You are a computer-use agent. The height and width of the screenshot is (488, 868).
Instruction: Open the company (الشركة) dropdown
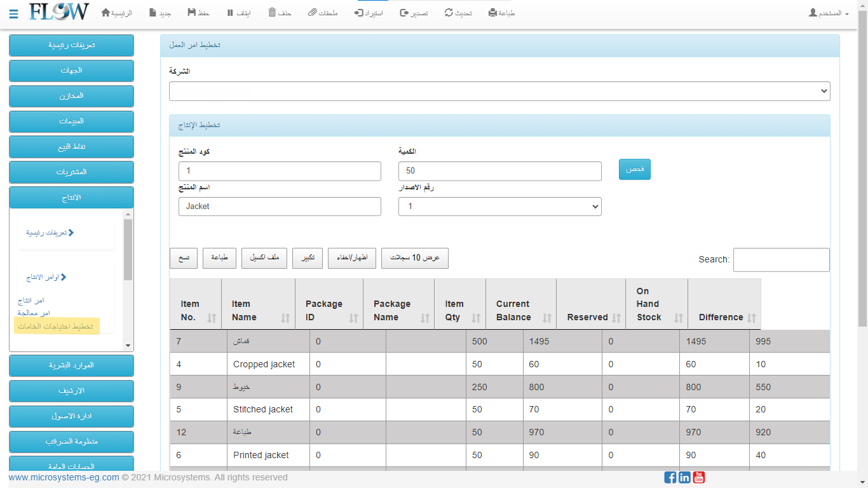[499, 91]
